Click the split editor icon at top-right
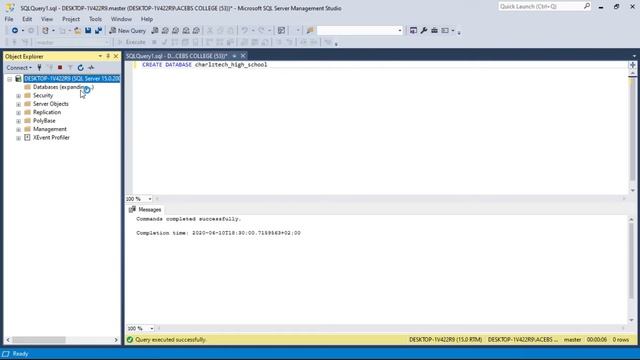 point(633,65)
